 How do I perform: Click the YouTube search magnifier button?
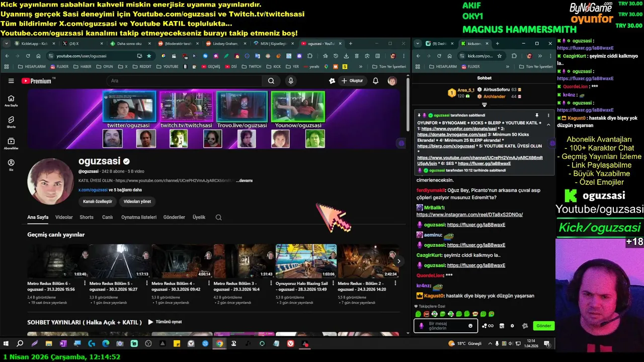pos(271,81)
